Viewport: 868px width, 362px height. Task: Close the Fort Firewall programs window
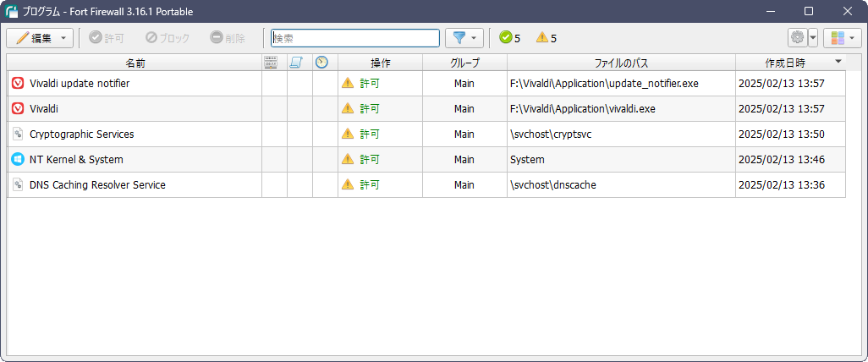[x=847, y=11]
